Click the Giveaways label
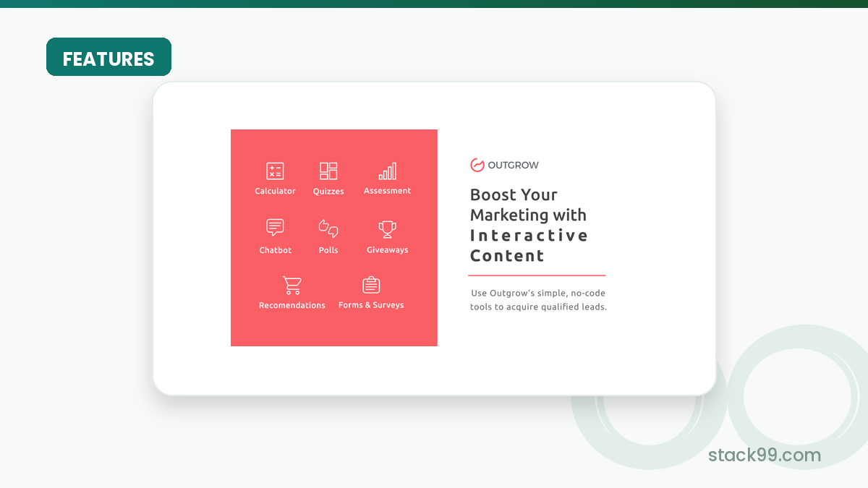Image resolution: width=868 pixels, height=488 pixels. point(387,250)
